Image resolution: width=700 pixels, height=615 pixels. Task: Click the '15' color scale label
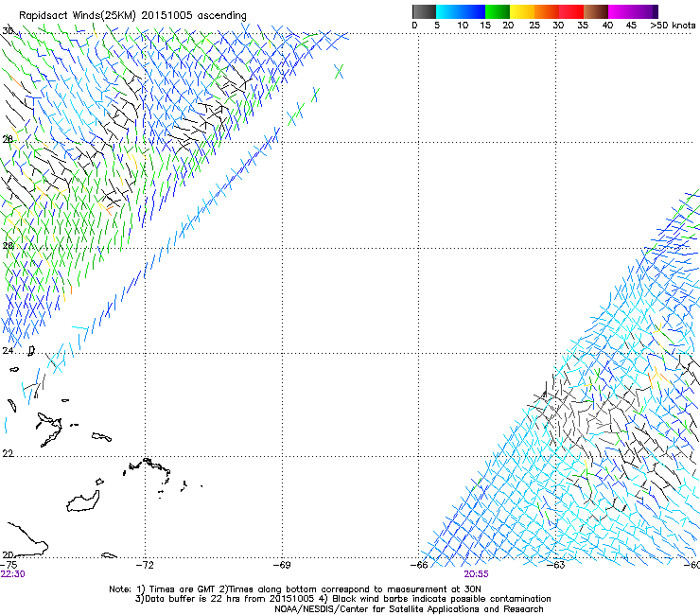coord(485,26)
